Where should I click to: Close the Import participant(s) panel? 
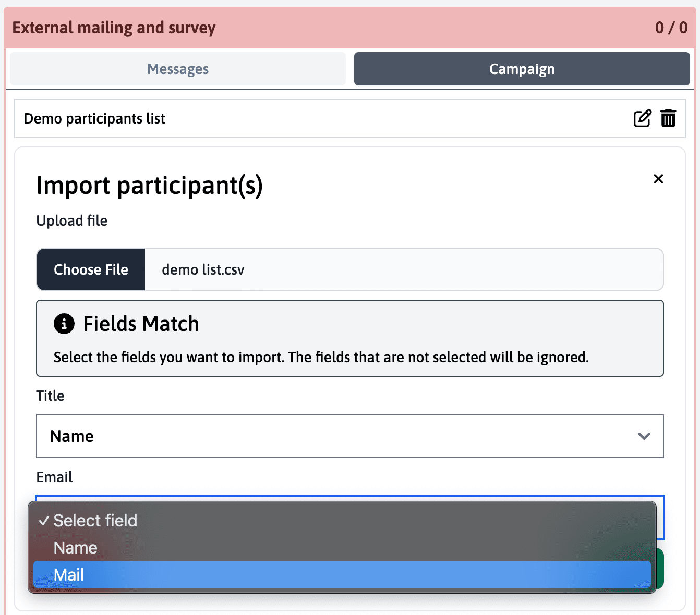(658, 179)
